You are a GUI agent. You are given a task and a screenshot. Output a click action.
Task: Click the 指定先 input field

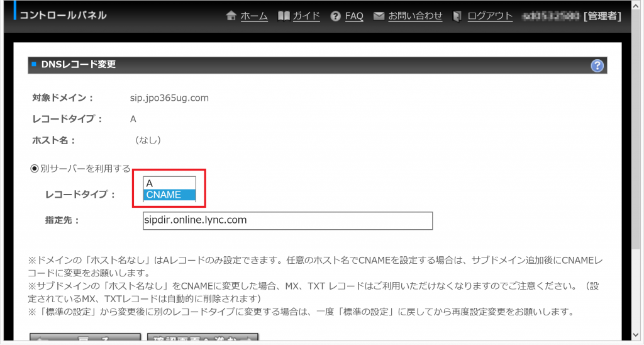287,220
